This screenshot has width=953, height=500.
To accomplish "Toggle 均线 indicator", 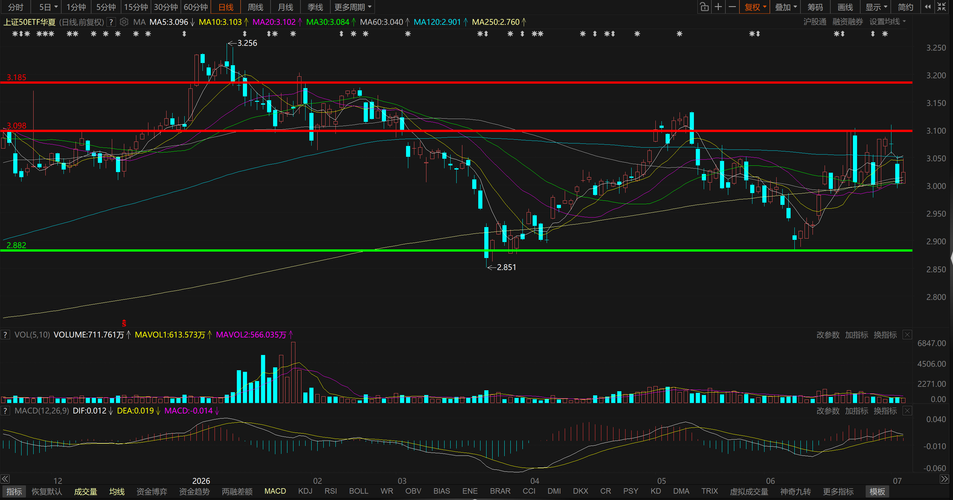I will tap(117, 491).
